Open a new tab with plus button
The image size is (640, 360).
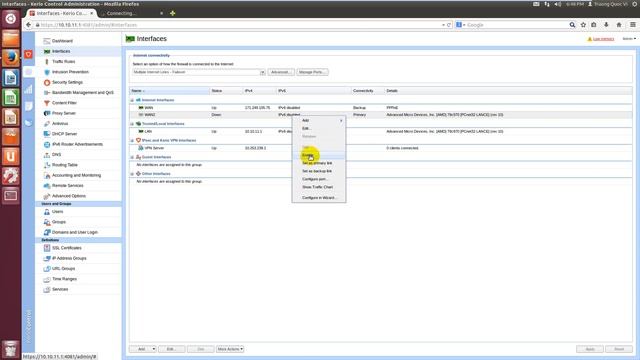pos(173,13)
